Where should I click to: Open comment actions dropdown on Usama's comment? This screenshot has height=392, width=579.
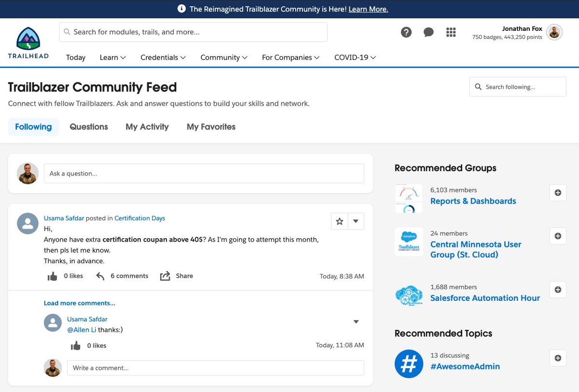(356, 322)
